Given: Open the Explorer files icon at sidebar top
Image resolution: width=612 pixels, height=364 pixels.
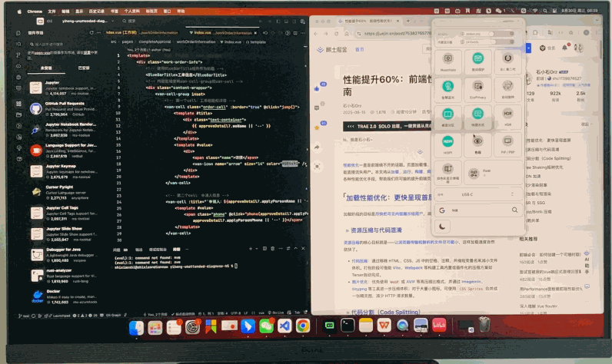Looking at the screenshot, I should (18, 33).
